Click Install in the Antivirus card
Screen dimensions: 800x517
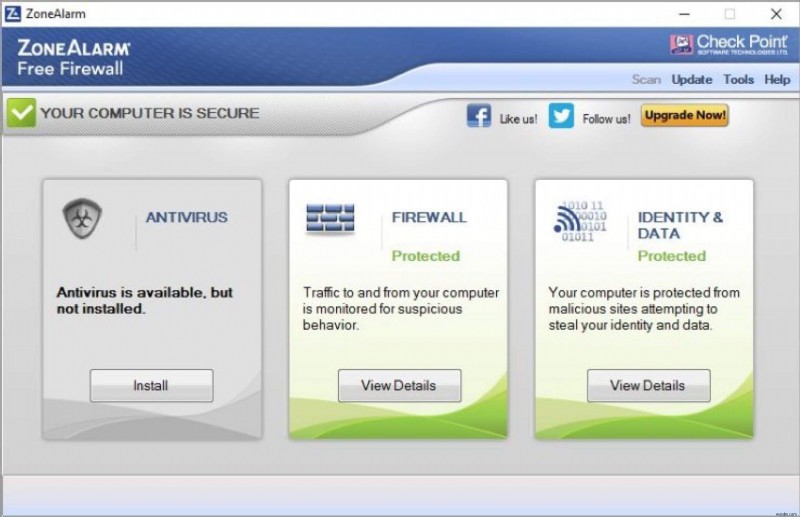coord(152,385)
